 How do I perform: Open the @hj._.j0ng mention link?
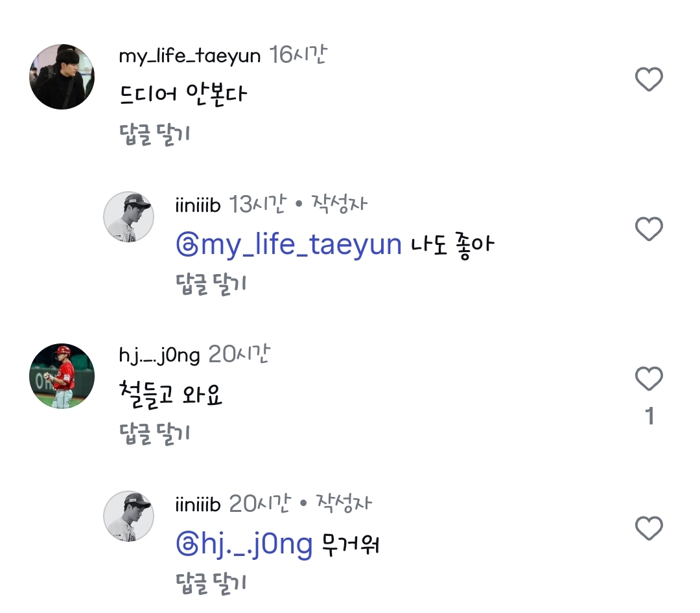click(244, 545)
